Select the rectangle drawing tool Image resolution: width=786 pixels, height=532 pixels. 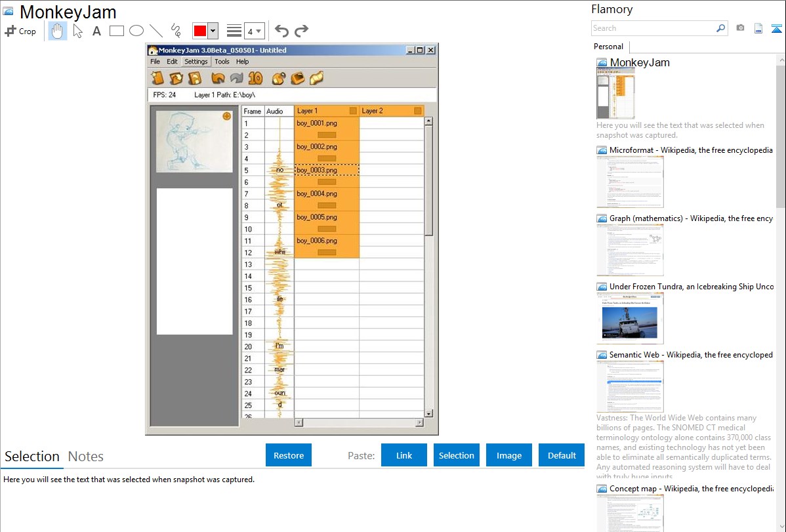(x=116, y=31)
